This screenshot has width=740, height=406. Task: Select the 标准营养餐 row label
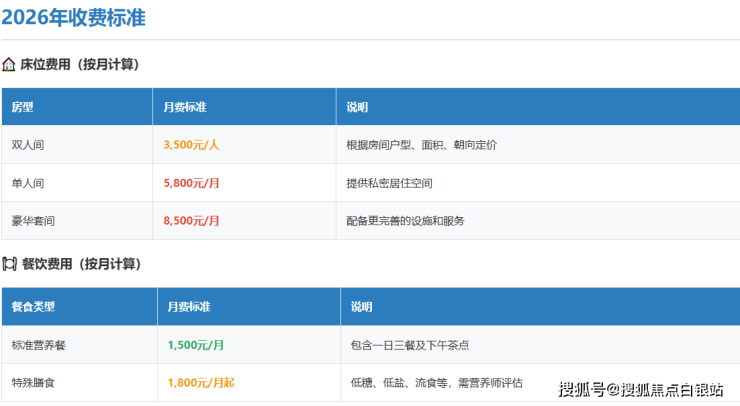coord(39,345)
